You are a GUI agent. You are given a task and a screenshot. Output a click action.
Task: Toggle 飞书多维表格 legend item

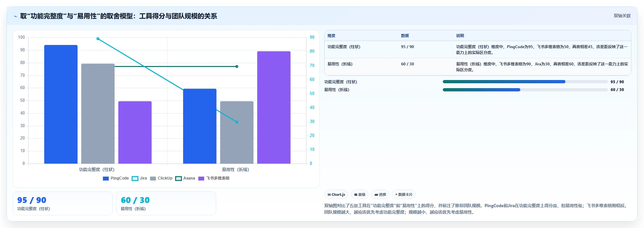pyautogui.click(x=214, y=178)
